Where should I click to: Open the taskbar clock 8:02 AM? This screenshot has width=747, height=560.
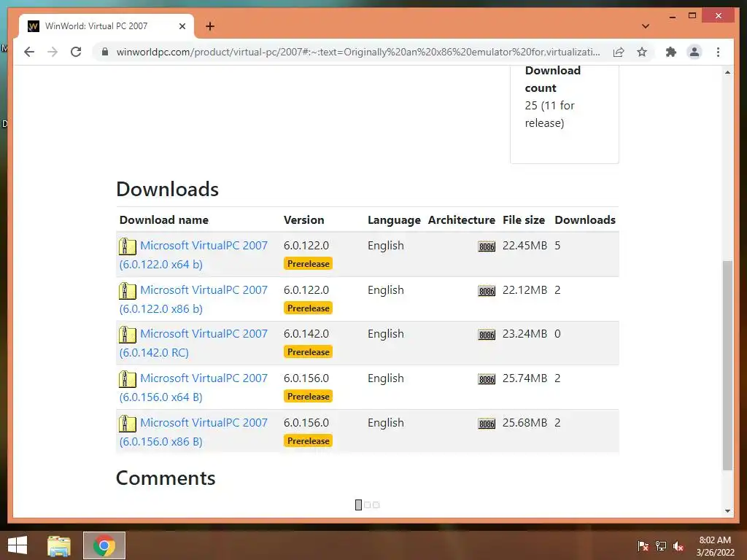715,546
